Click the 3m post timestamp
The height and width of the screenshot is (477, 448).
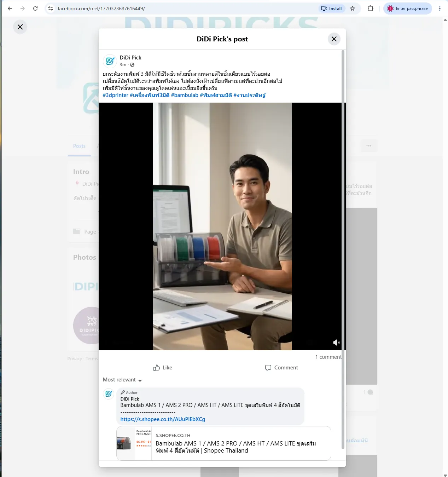pyautogui.click(x=123, y=65)
